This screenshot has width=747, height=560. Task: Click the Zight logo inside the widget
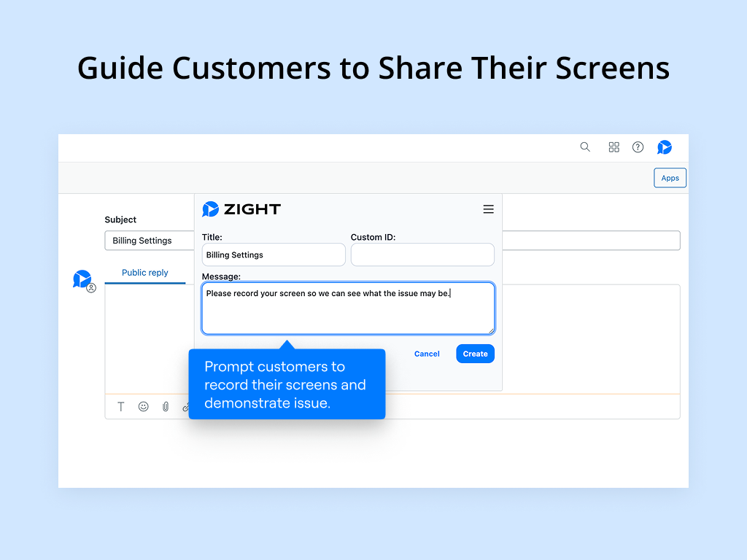(x=241, y=209)
